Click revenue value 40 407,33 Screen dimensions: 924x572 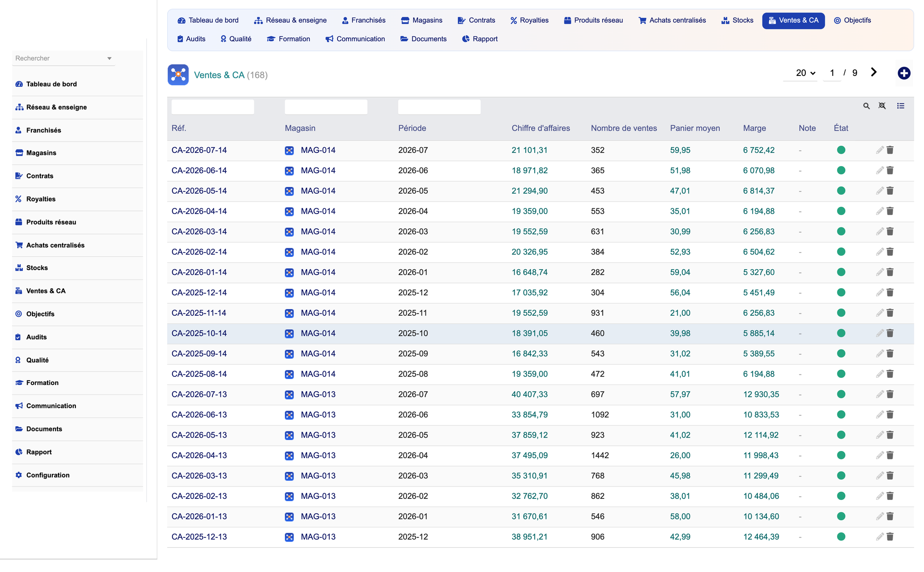tap(529, 394)
